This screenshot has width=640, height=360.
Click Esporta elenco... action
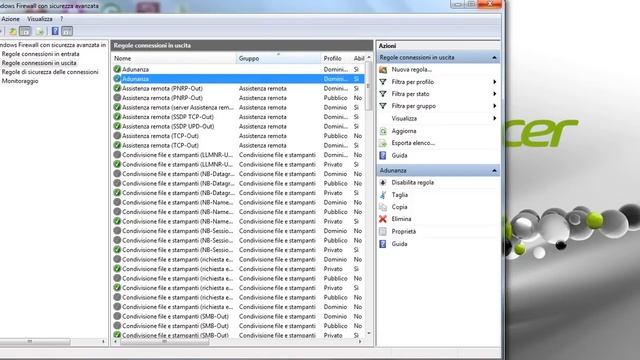click(x=413, y=143)
